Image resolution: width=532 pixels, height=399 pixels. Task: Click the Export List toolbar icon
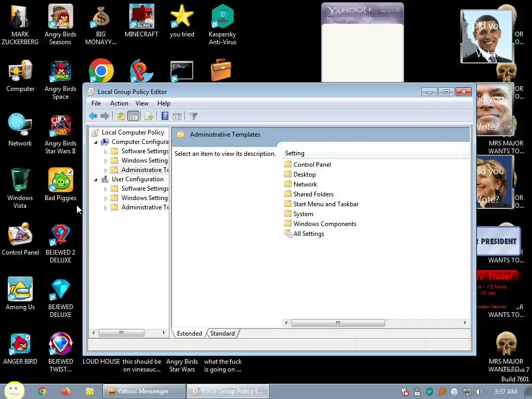point(149,116)
